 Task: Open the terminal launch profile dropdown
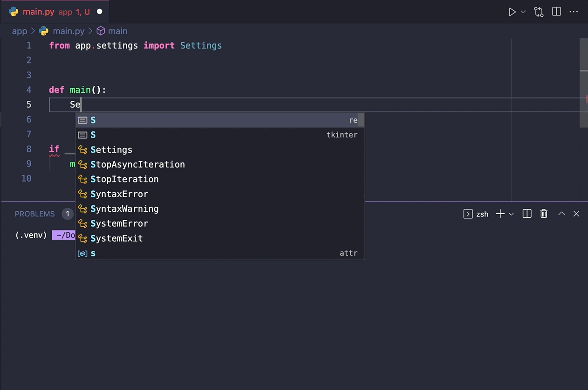511,214
